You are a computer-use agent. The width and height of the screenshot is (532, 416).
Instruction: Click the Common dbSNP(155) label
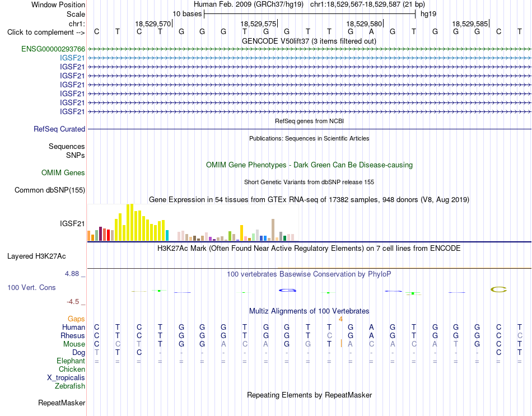point(49,190)
